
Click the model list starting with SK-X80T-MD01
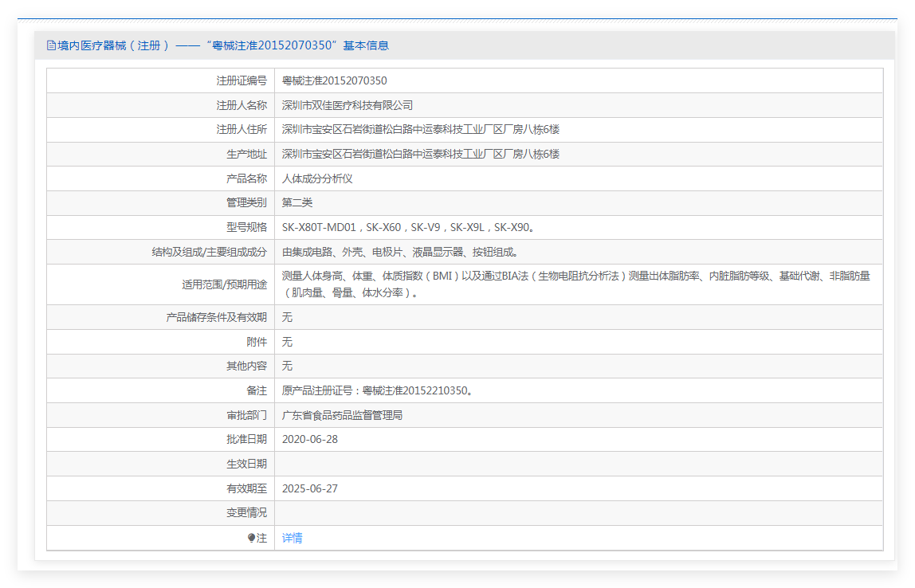click(x=408, y=228)
